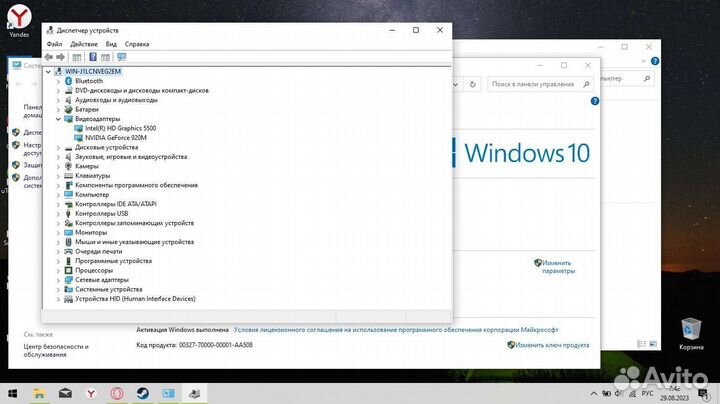Select NVIDIA GeForce 920M in the device tree

click(119, 138)
